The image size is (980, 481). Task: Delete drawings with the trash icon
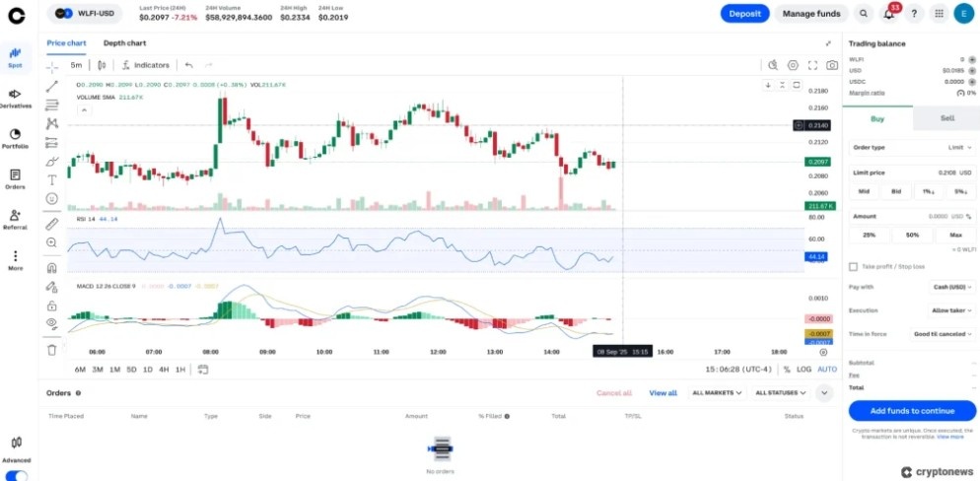pos(52,349)
